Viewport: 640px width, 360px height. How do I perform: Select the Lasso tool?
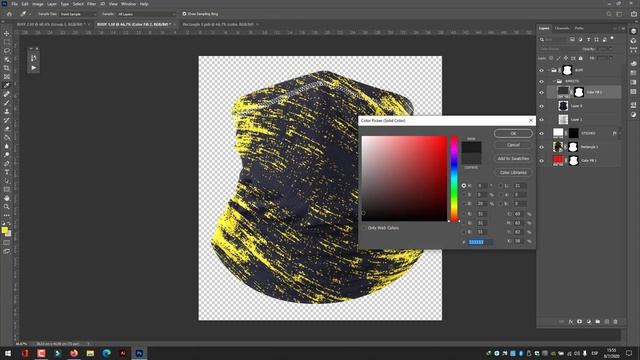[x=7, y=51]
